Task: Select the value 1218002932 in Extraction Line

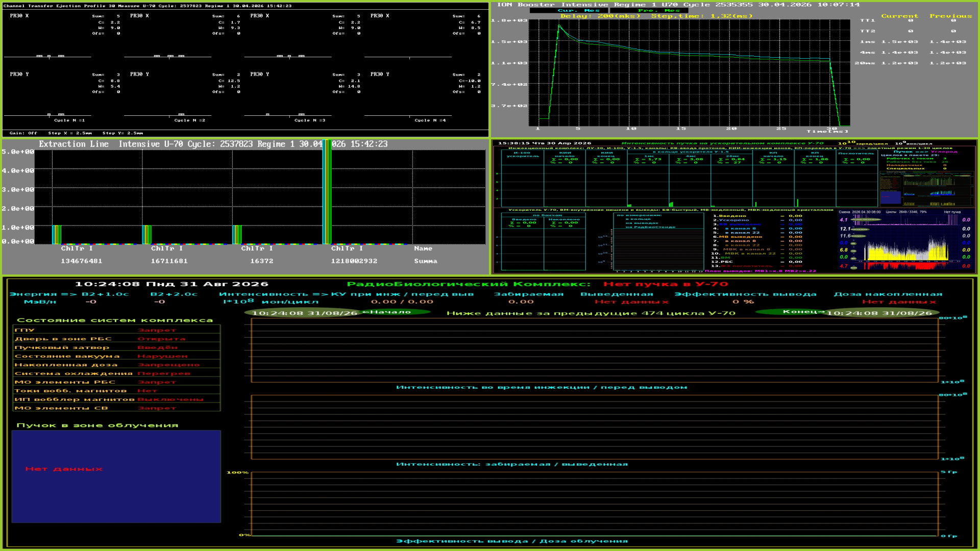Action: coord(354,261)
